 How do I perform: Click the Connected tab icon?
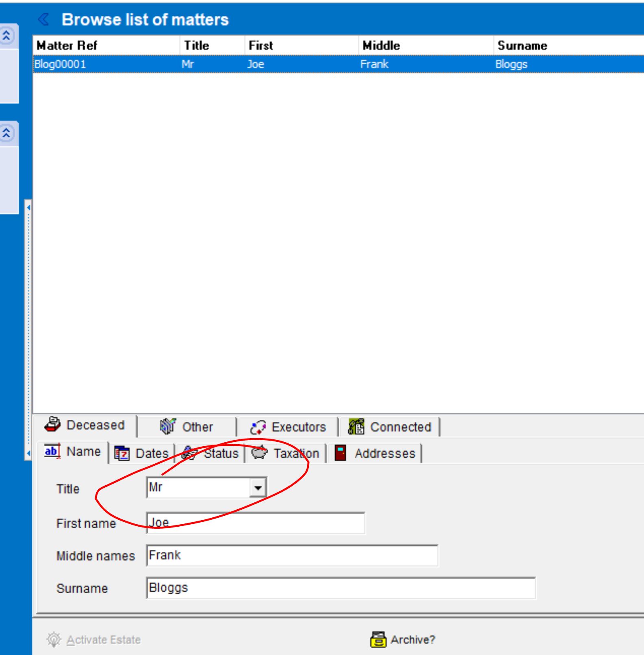pos(356,427)
